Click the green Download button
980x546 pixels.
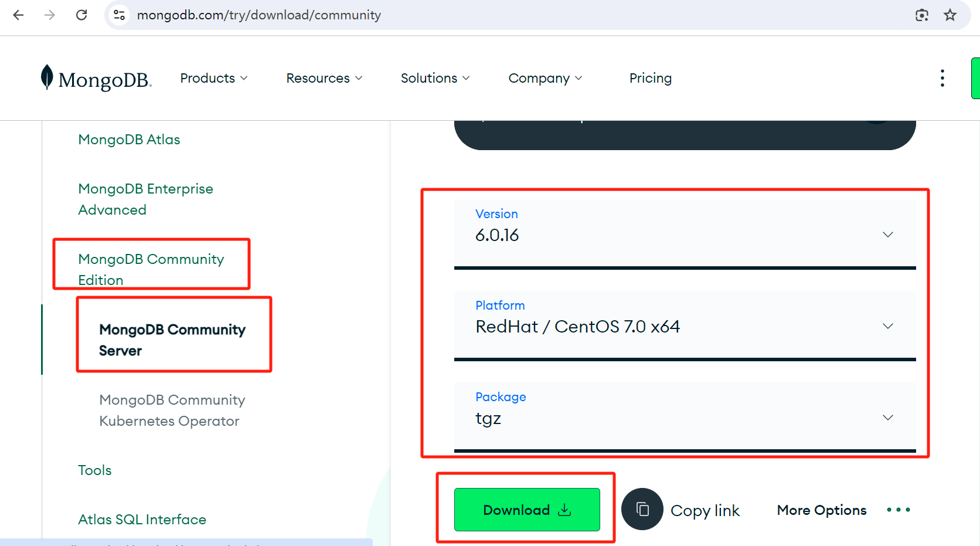(527, 510)
